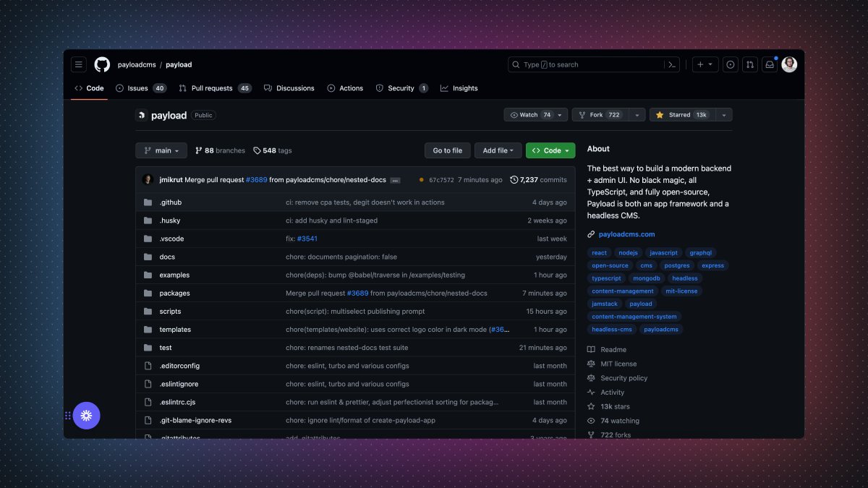The height and width of the screenshot is (488, 868).
Task: Open the GitHub notifications inbox
Action: [x=769, y=64]
